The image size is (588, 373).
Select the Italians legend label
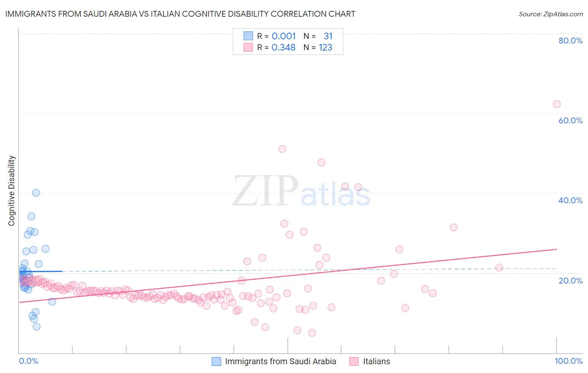point(376,361)
